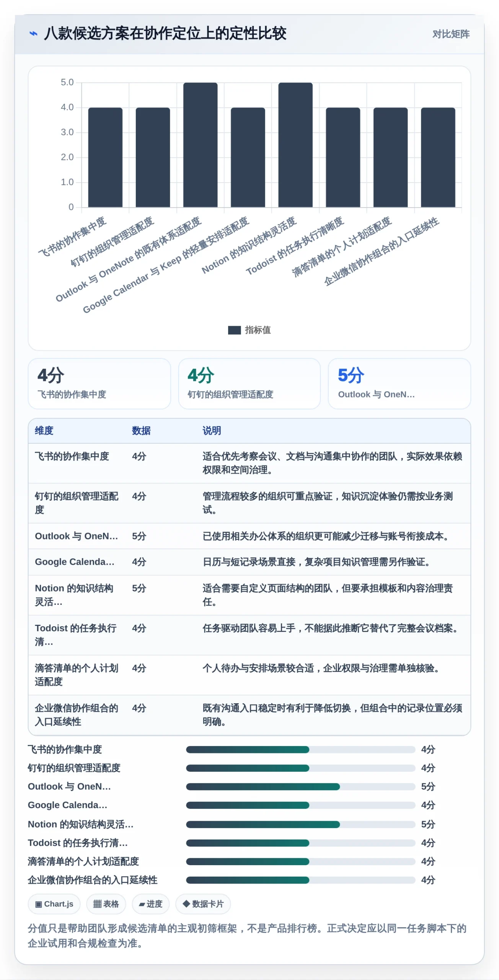Click the description about 任务驱动团队容易上手
499x980 pixels.
[x=331, y=628]
